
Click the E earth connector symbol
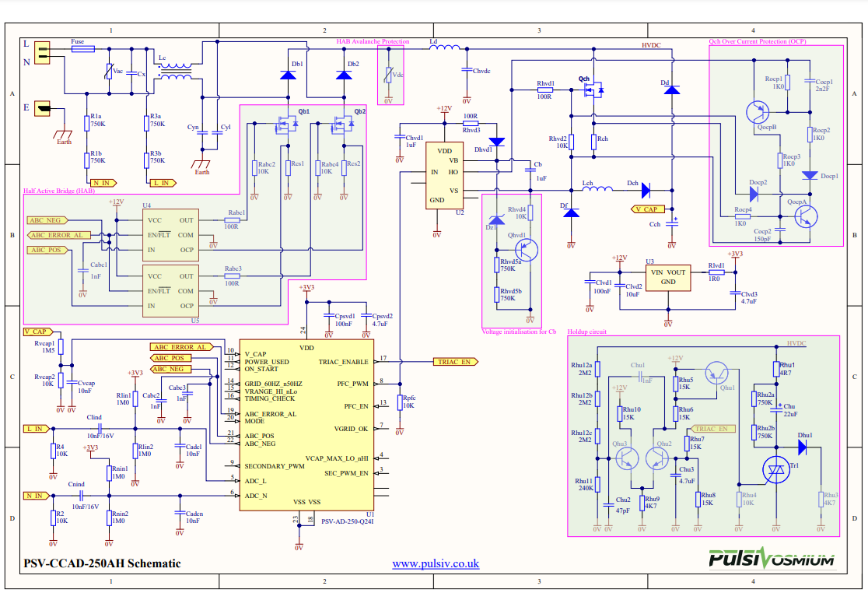click(42, 108)
